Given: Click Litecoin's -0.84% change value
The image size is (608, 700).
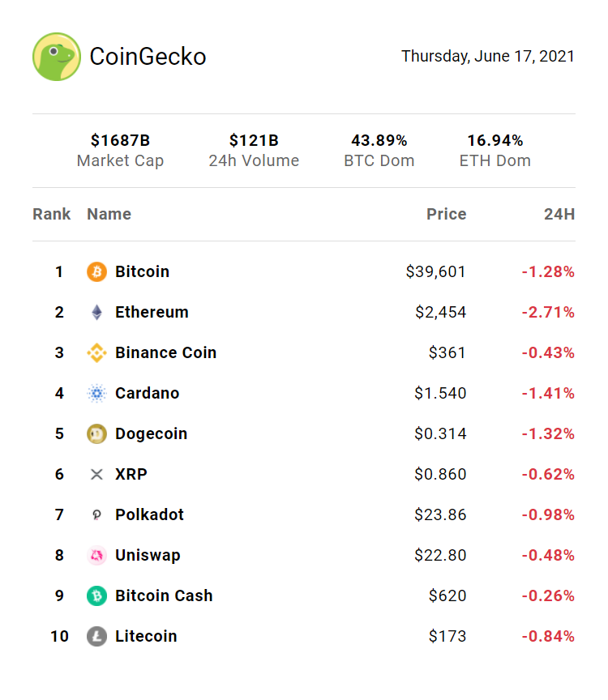Looking at the screenshot, I should (548, 637).
